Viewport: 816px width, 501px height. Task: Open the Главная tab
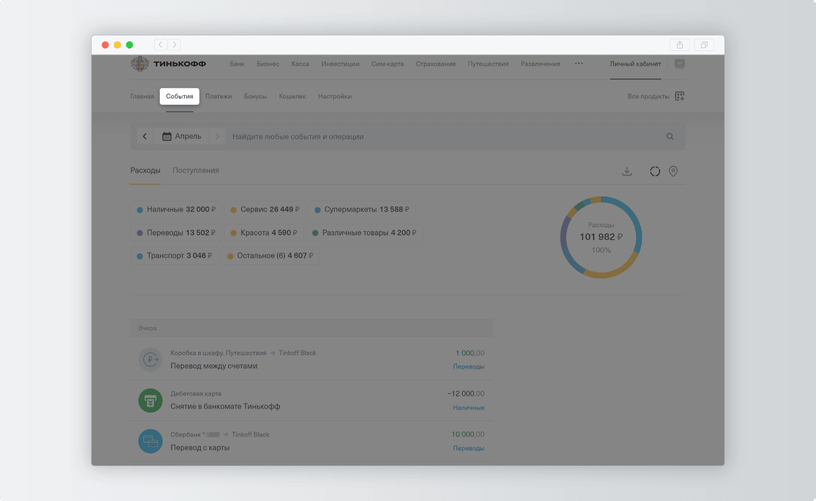click(142, 96)
